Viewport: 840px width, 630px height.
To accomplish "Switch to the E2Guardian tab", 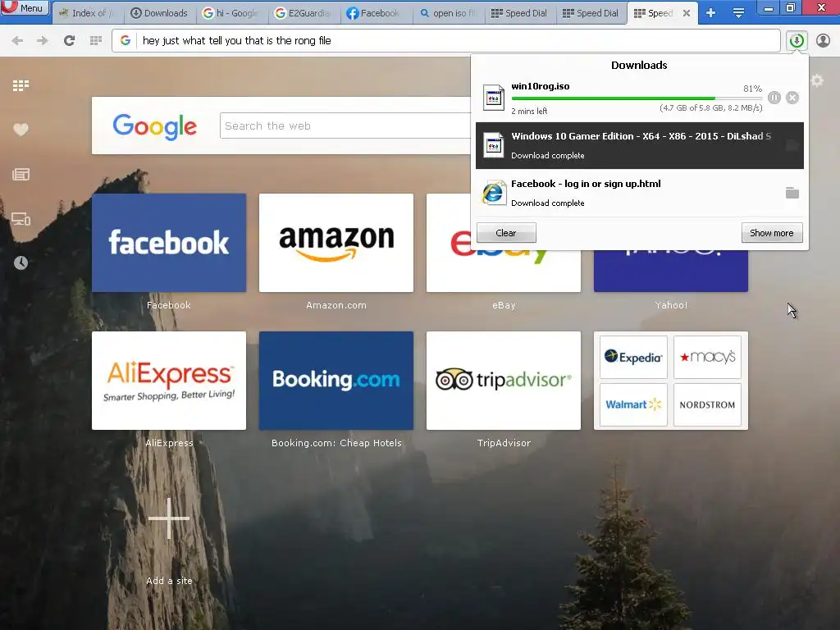I will (303, 13).
